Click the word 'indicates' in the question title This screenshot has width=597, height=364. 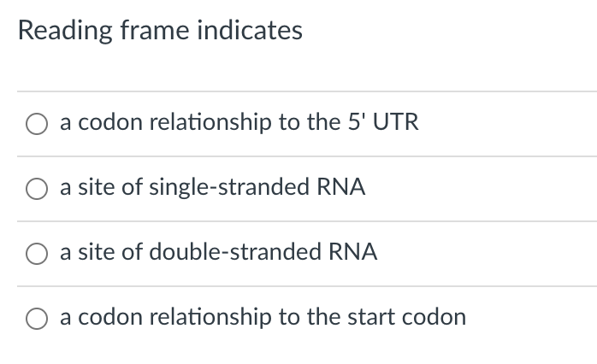(250, 31)
